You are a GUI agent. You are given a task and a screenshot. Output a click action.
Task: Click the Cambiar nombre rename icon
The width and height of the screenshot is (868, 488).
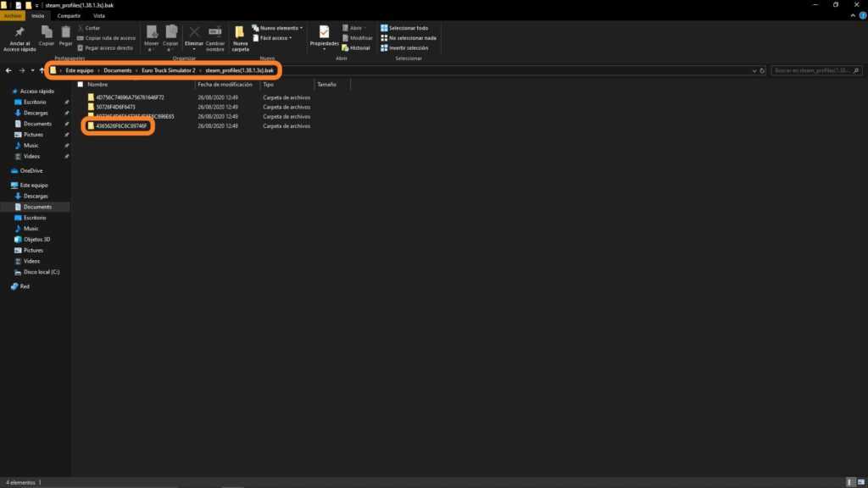[215, 33]
